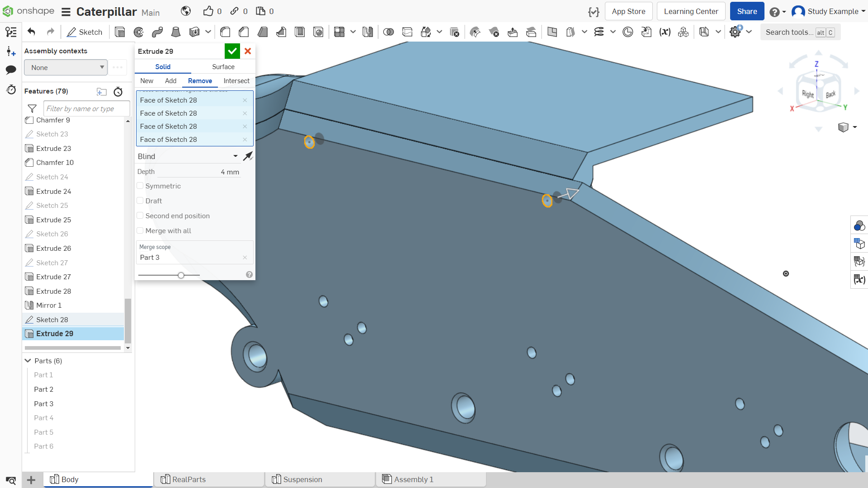Click the Variable (x) tool icon
The image size is (868, 488).
click(665, 32)
